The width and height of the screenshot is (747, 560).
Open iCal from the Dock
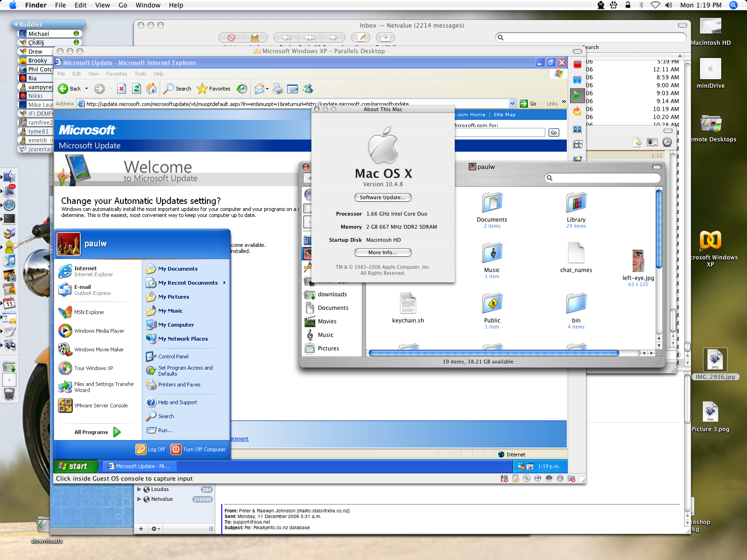9,303
